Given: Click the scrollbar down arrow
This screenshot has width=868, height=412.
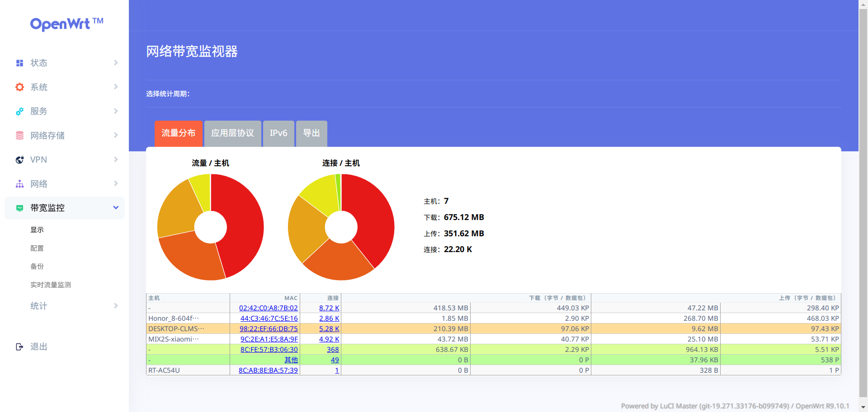Looking at the screenshot, I should click(x=864, y=408).
